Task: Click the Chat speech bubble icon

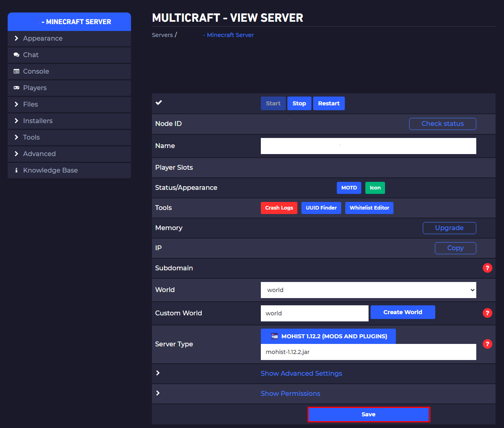Action: pos(16,55)
